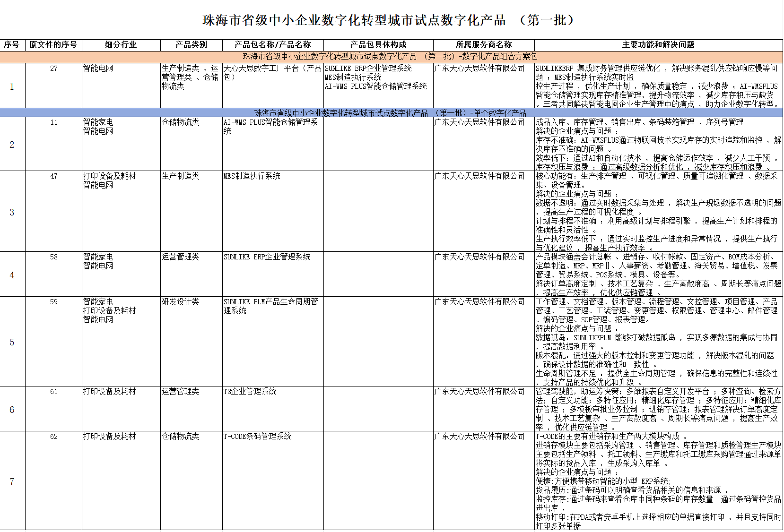Click the 广东天心天思软件有限公司 cell in row 5
Viewport: 784px width, 532px height.
click(484, 341)
